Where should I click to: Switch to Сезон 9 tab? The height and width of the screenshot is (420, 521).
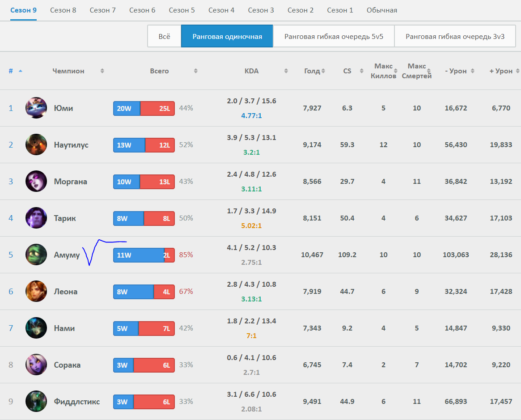23,10
